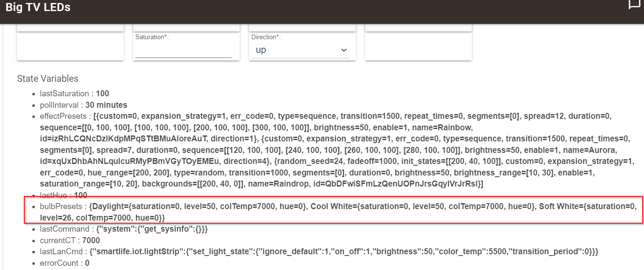The image size is (644, 270).
Task: Select the lastCommand get_sysinfo entry
Action: 124,229
